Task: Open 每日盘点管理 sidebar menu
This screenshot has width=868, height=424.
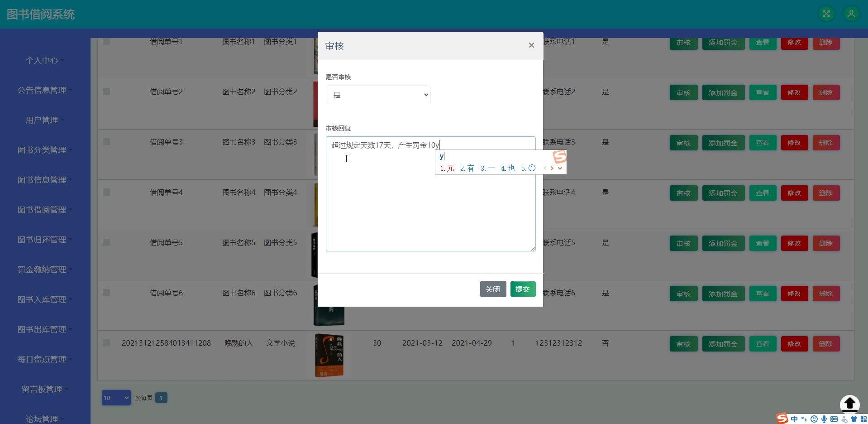Action: coord(45,359)
